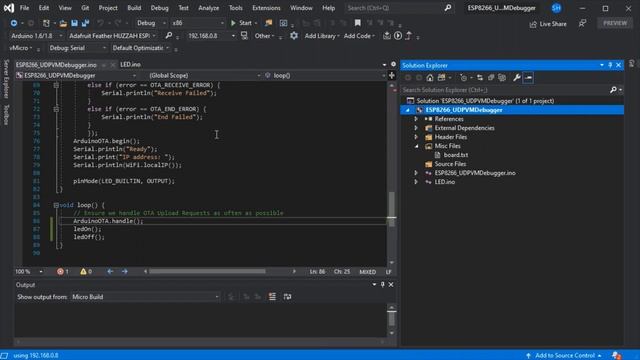This screenshot has height=360, width=640.
Task: Click Add to Source Control in status bar
Action: 564,356
